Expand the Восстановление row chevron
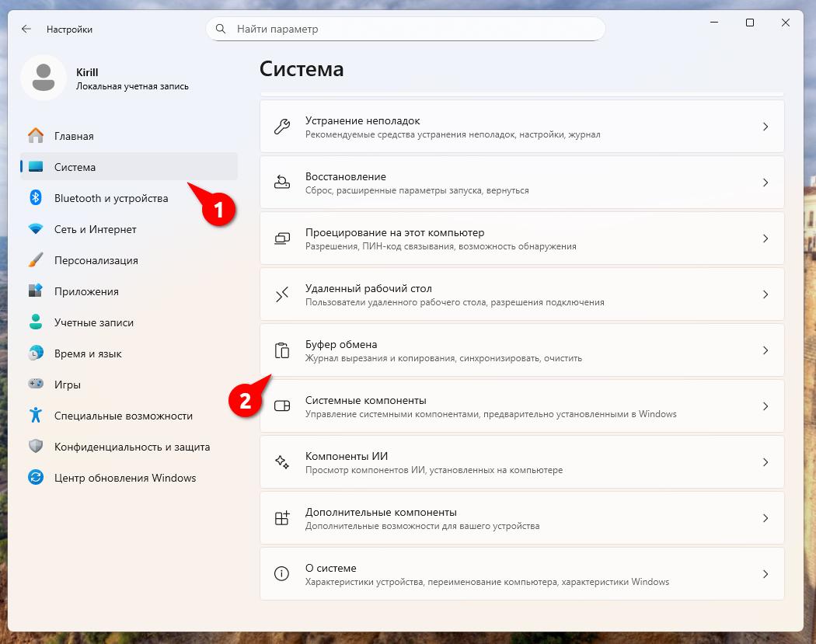Viewport: 816px width, 644px height. (x=765, y=183)
